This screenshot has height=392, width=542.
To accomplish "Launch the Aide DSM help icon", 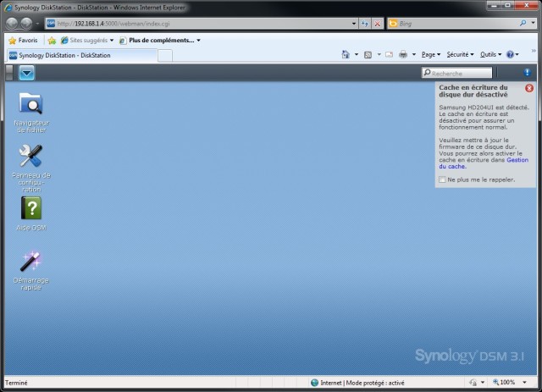I will pyautogui.click(x=30, y=208).
